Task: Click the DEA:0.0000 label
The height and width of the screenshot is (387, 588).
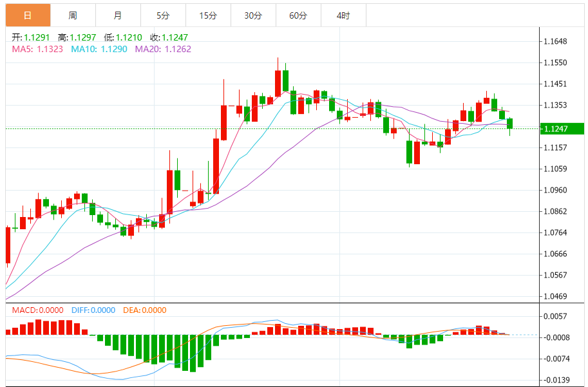Action: [145, 310]
